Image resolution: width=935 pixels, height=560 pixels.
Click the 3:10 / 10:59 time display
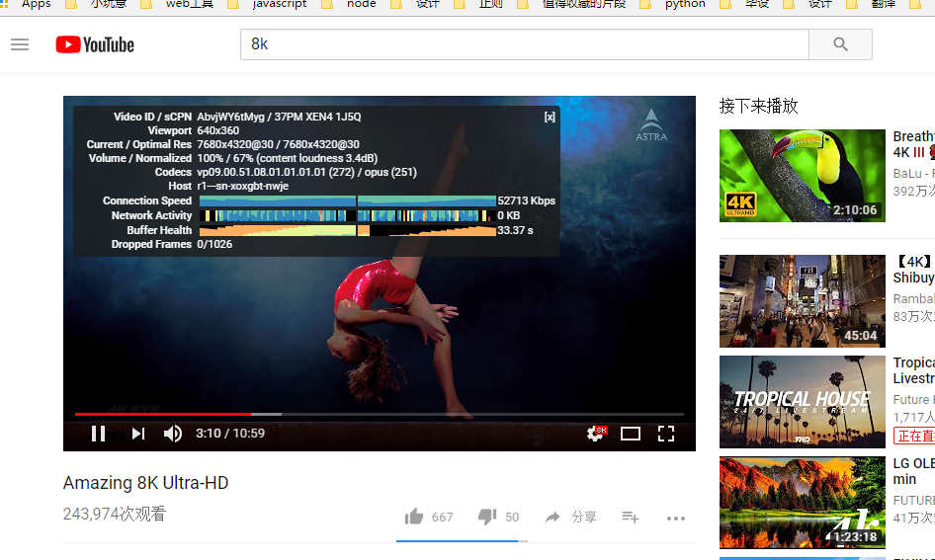tap(230, 434)
